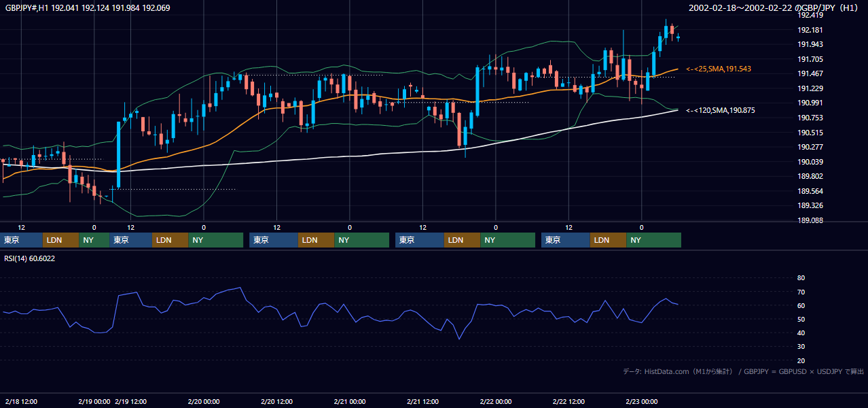Click the RSI(14) 60.6022 indicator label

coord(30,258)
